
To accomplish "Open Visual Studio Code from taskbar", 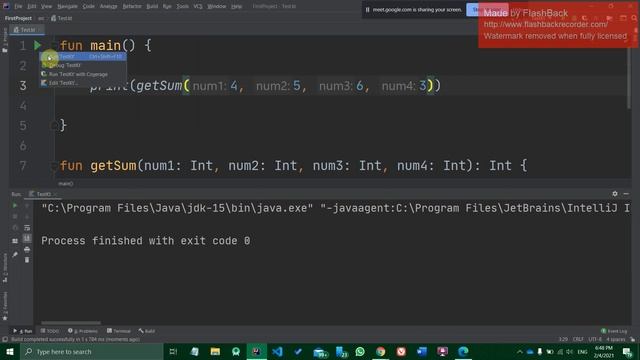I will (x=277, y=351).
